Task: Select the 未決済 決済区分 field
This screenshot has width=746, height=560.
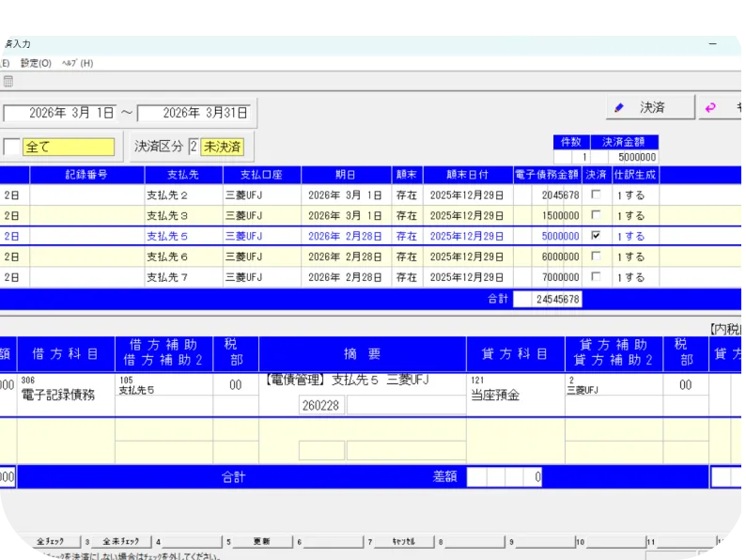Action: [x=222, y=147]
